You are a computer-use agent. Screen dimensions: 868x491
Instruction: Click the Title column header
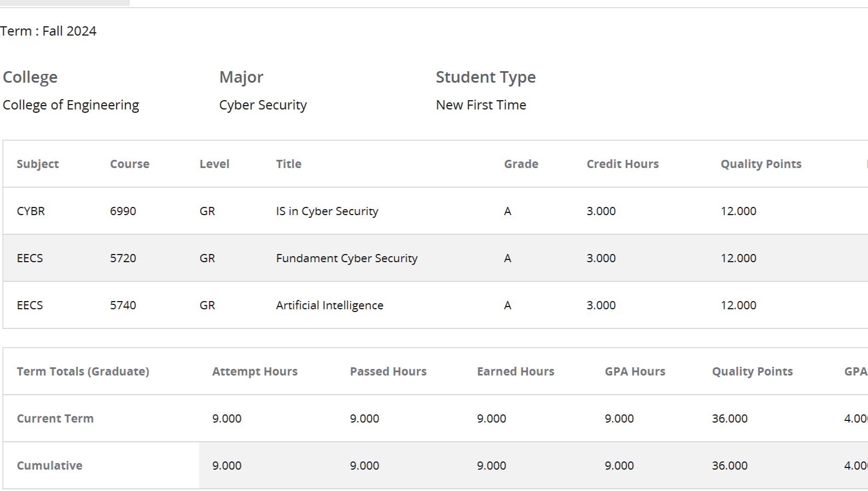point(289,164)
